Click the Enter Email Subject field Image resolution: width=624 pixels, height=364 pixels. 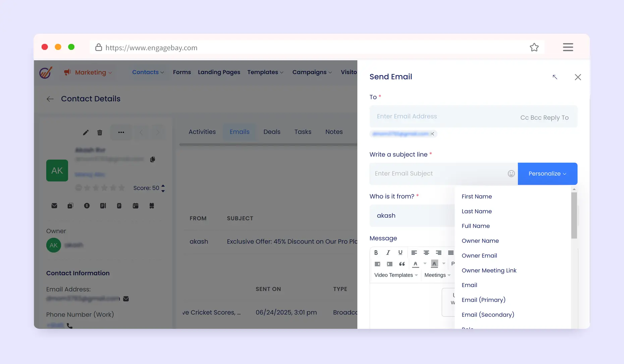(x=438, y=173)
